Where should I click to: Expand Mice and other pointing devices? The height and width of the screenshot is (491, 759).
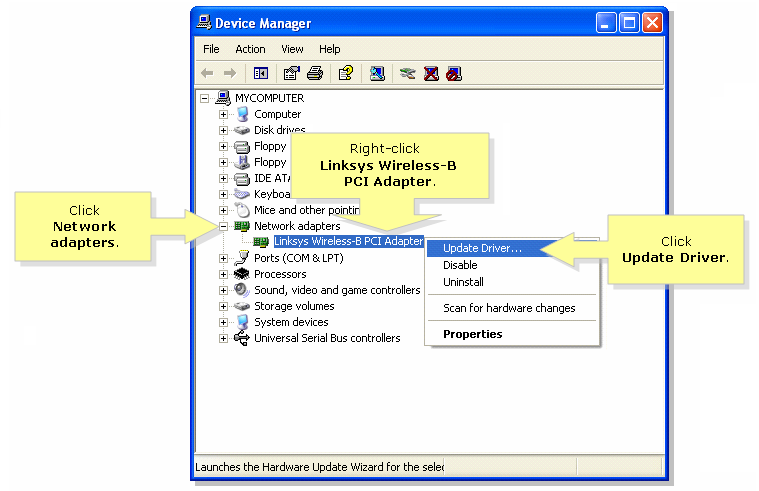point(223,210)
